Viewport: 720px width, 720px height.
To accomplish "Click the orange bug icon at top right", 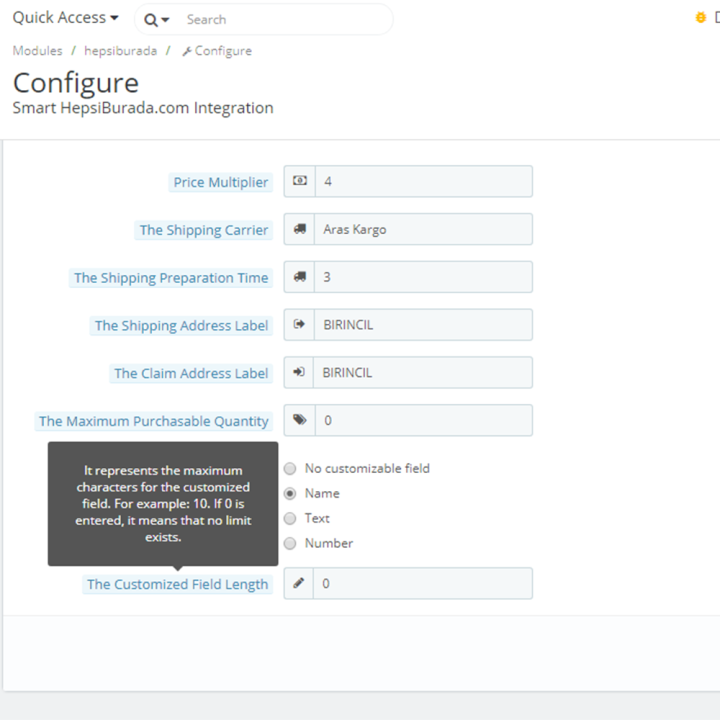I will coord(700,18).
